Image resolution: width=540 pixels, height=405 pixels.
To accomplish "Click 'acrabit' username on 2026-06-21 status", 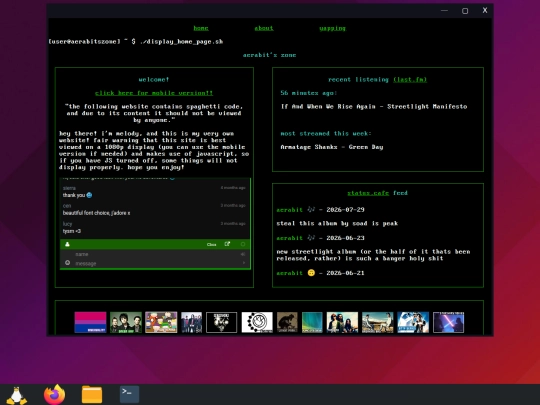I will coord(290,273).
